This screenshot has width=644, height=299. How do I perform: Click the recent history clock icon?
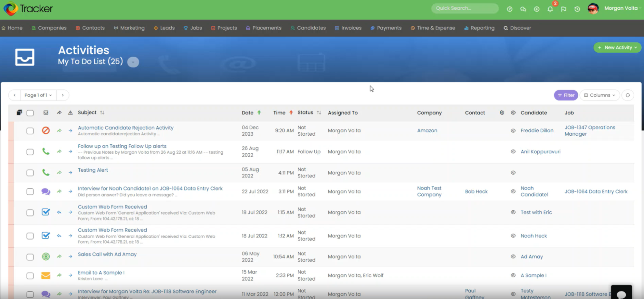pos(577,9)
